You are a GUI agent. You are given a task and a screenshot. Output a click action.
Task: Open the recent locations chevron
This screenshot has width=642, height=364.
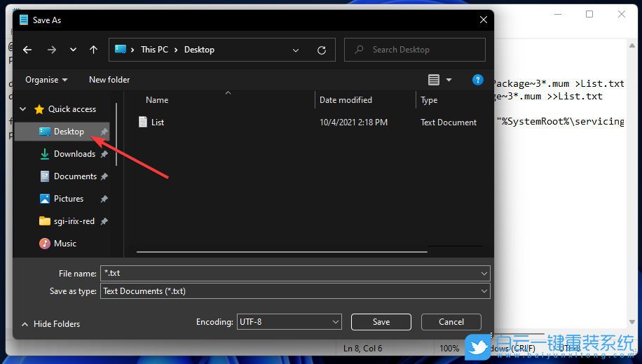[x=73, y=50]
